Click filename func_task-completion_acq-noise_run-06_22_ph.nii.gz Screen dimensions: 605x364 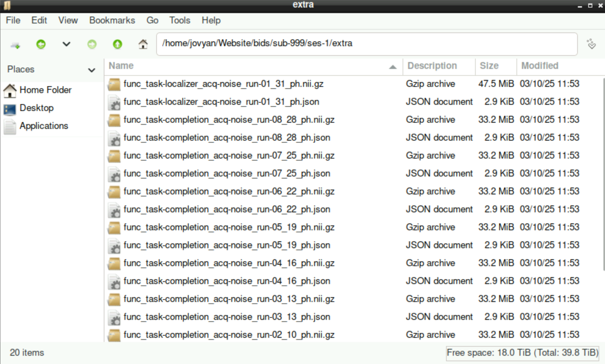point(229,192)
